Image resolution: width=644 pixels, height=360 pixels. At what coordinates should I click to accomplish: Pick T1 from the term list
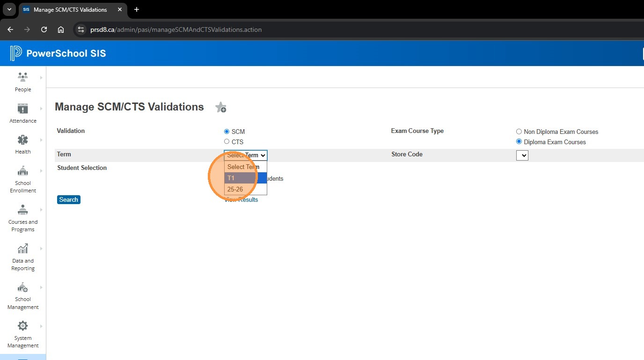coord(246,178)
